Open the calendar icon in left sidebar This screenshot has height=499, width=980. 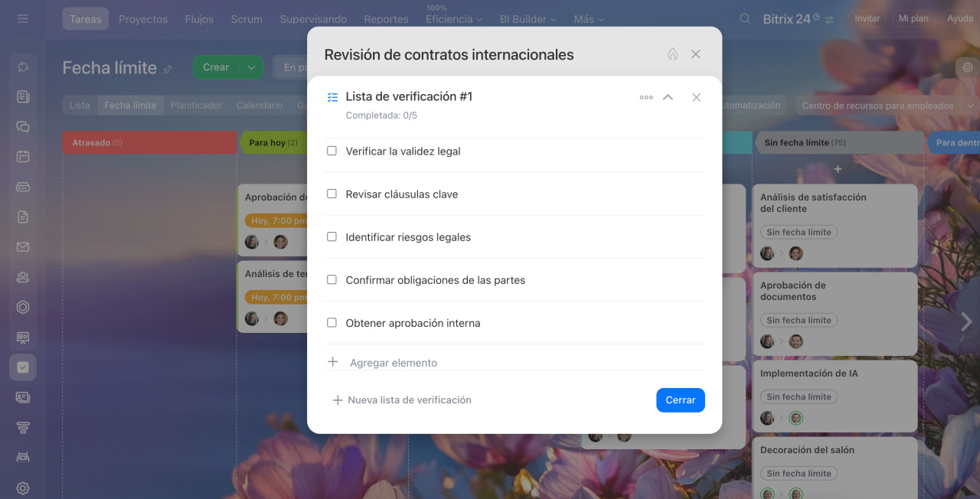pos(23,156)
